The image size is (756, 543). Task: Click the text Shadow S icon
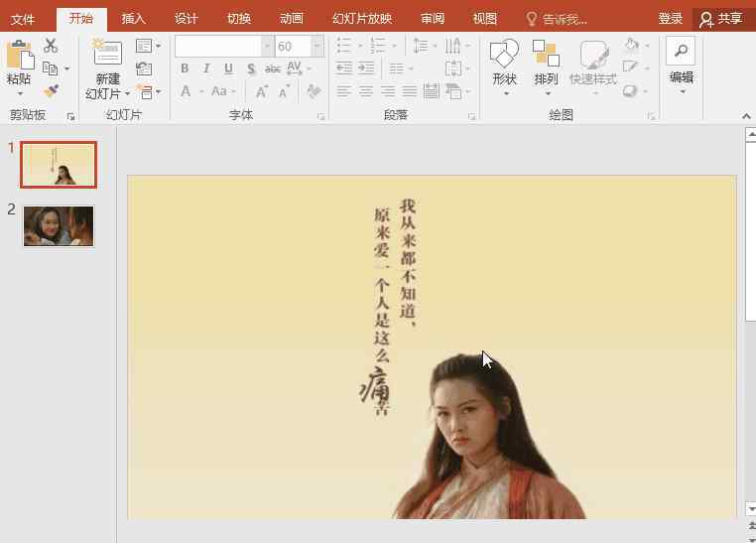tap(251, 68)
